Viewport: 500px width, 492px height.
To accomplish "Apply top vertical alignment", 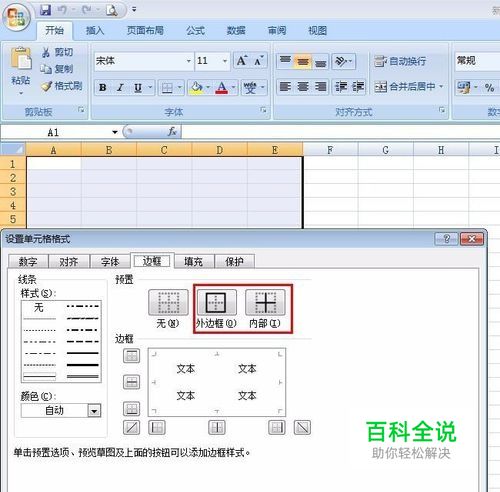I will click(x=285, y=61).
